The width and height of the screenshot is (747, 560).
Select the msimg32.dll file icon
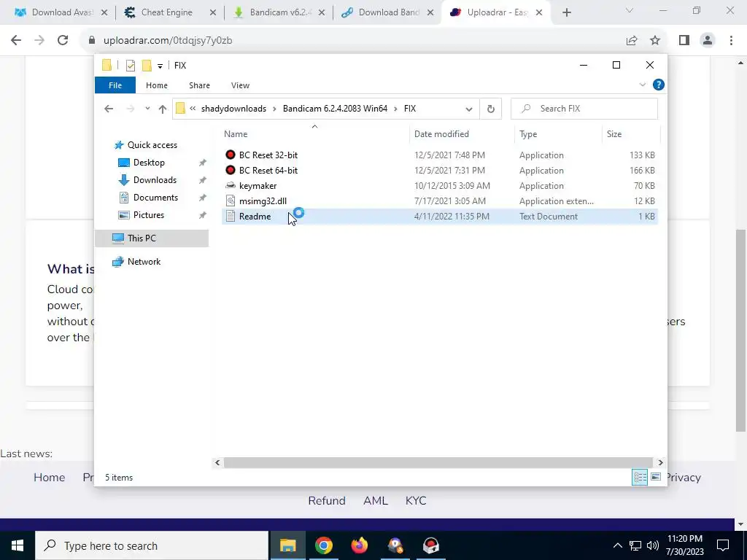pyautogui.click(x=231, y=201)
